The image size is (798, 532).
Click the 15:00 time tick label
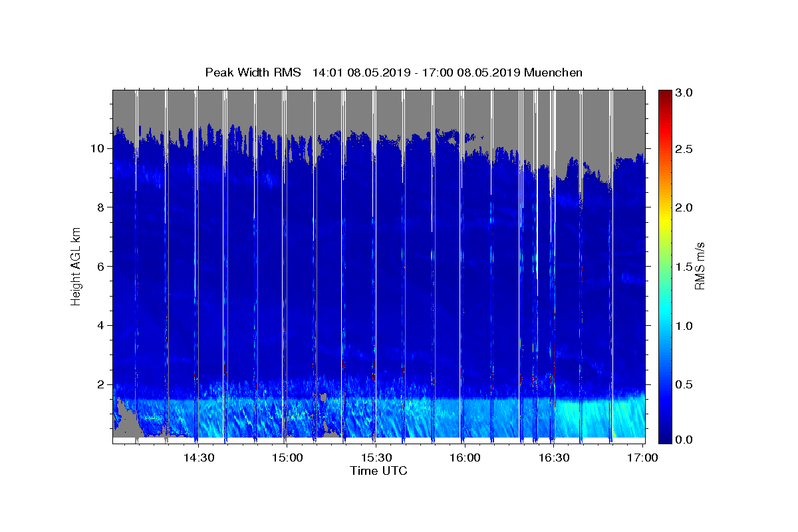pyautogui.click(x=287, y=458)
